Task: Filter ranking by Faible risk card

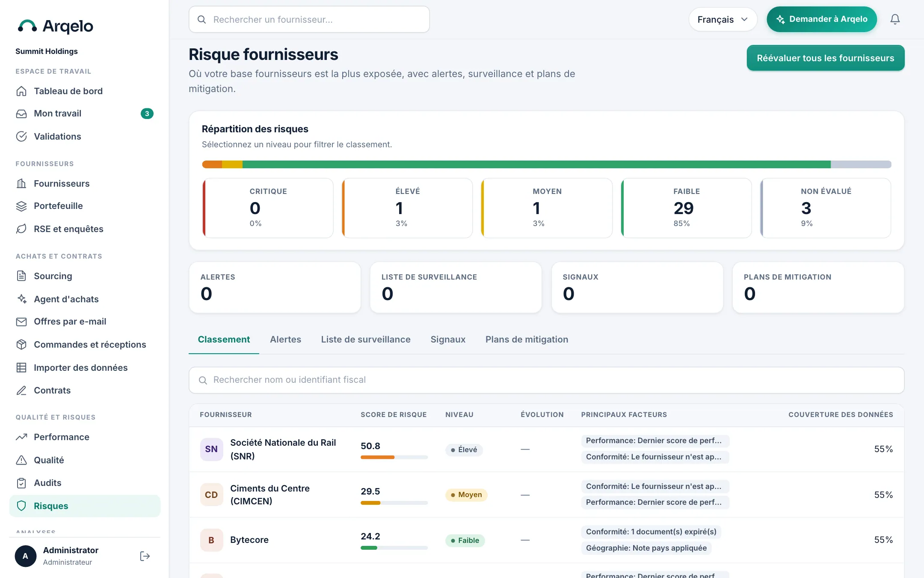Action: 686,208
